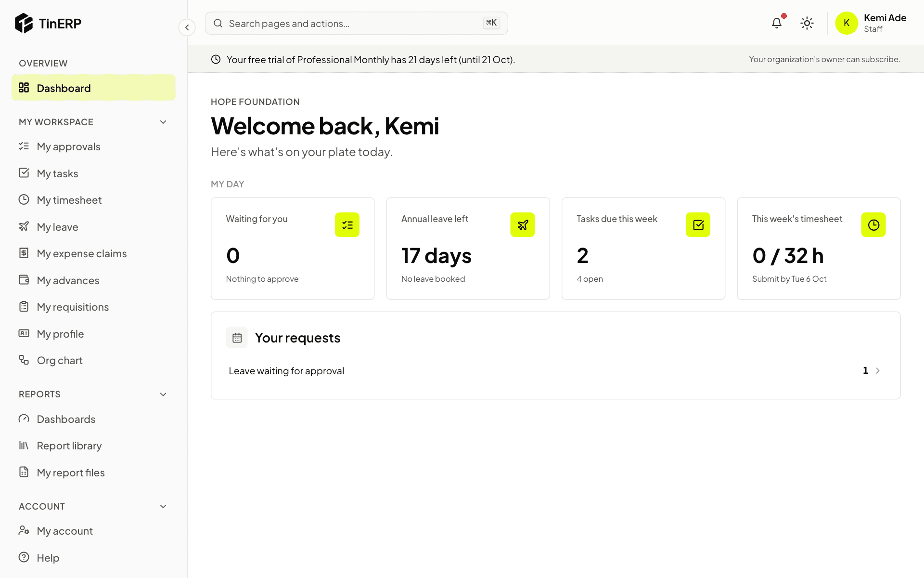This screenshot has width=924, height=578.
Task: Click the Search pages and actions field
Action: (356, 23)
